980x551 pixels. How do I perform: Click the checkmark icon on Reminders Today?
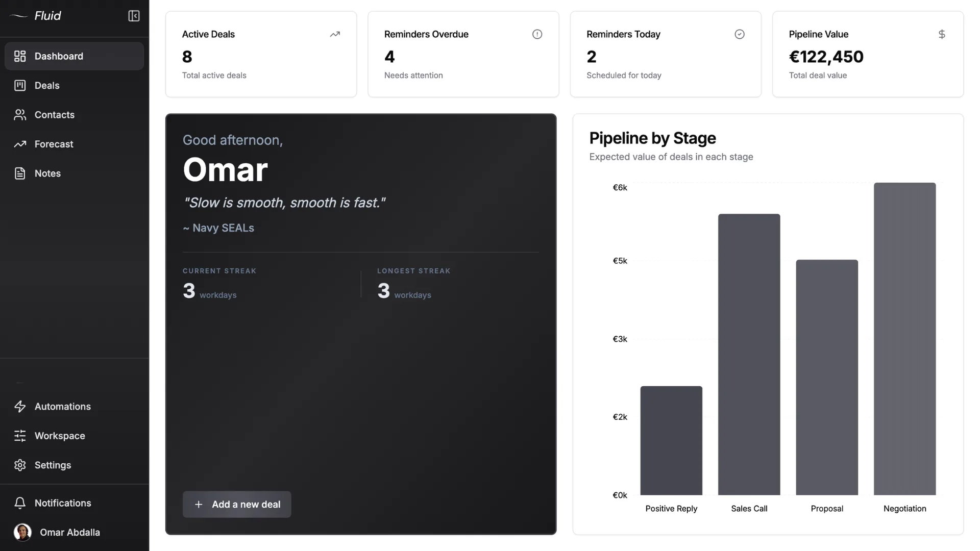click(x=740, y=34)
